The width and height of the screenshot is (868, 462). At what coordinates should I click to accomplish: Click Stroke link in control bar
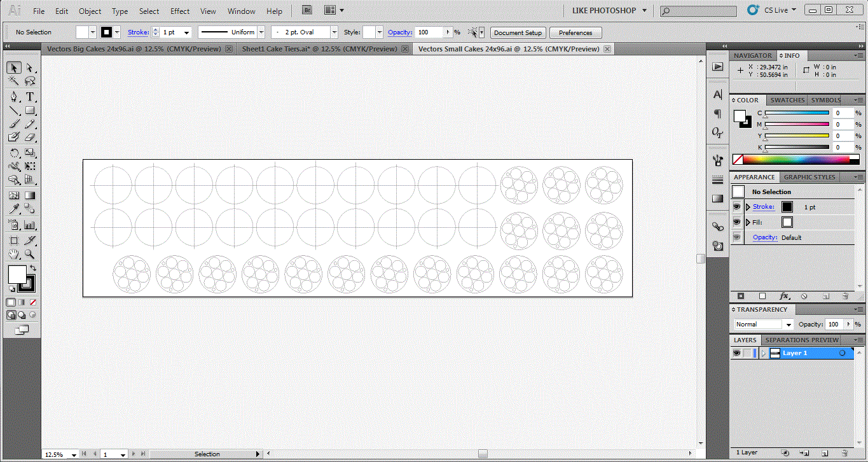click(x=138, y=32)
